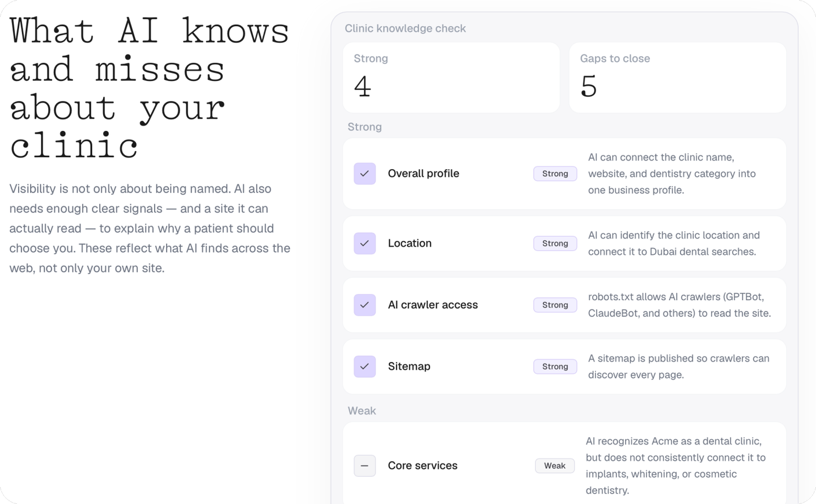This screenshot has width=816, height=504.
Task: Click the checkmark icon beside Sitemap
Action: (364, 366)
